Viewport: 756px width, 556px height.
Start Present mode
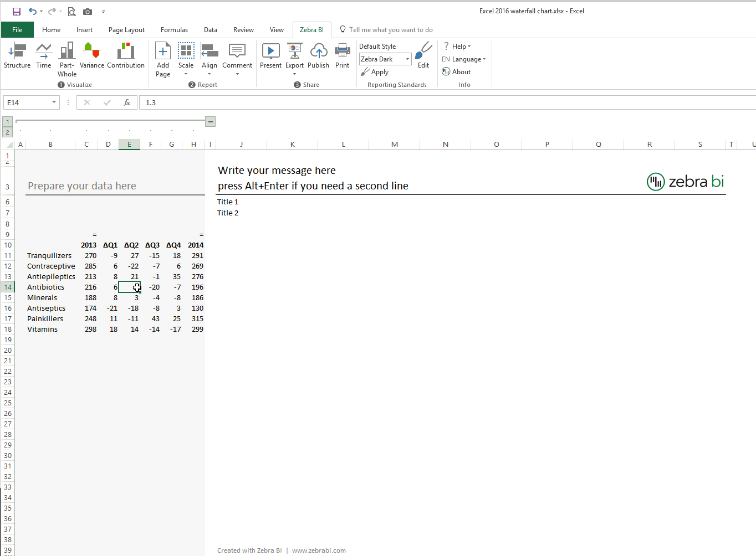coord(270,56)
